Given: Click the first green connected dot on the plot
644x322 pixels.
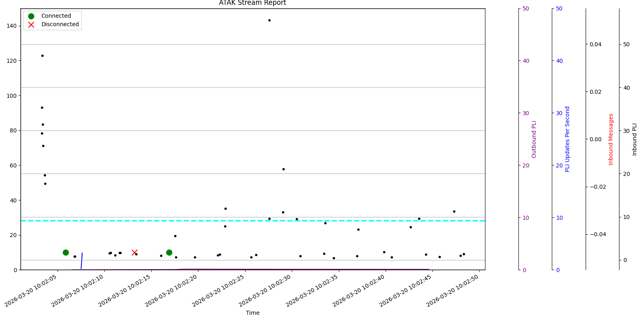Looking at the screenshot, I should (x=66, y=252).
